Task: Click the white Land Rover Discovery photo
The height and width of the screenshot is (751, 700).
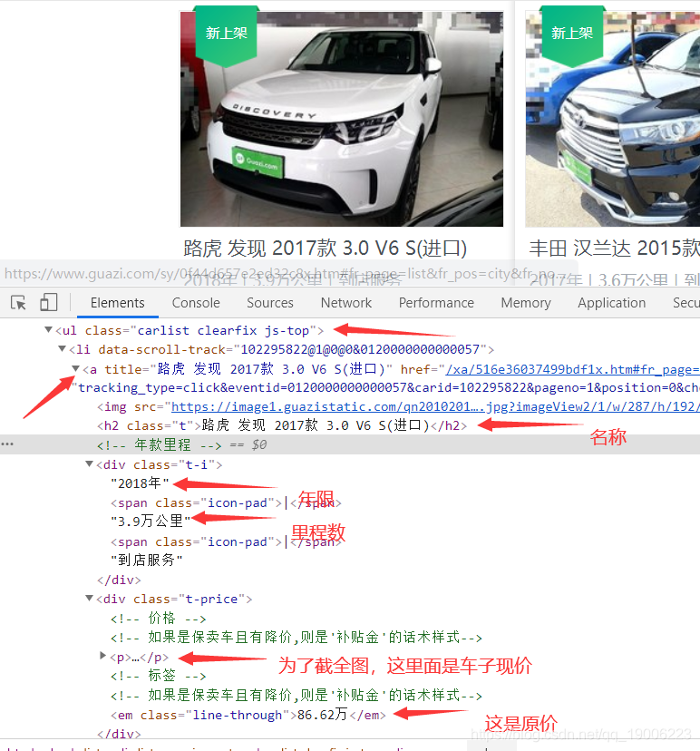Action: (342, 119)
